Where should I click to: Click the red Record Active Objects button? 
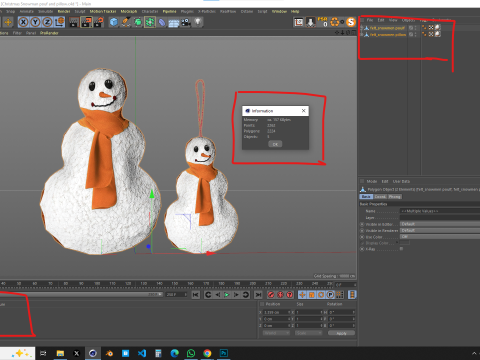[x=271, y=295]
